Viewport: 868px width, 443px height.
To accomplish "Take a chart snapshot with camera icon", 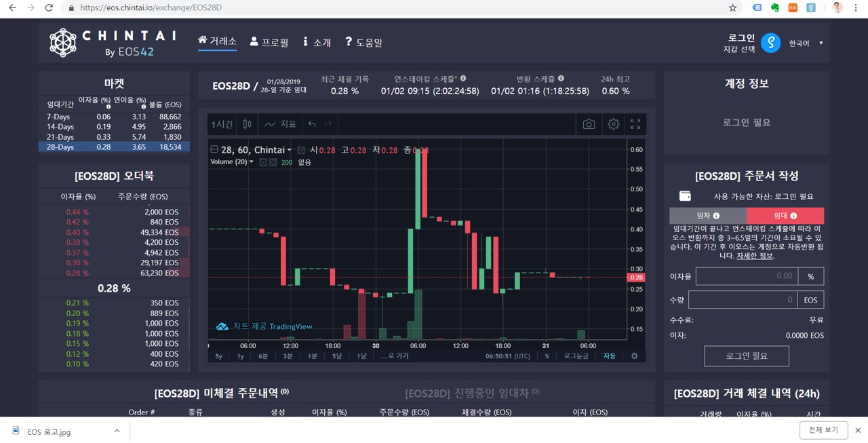I will [x=589, y=124].
